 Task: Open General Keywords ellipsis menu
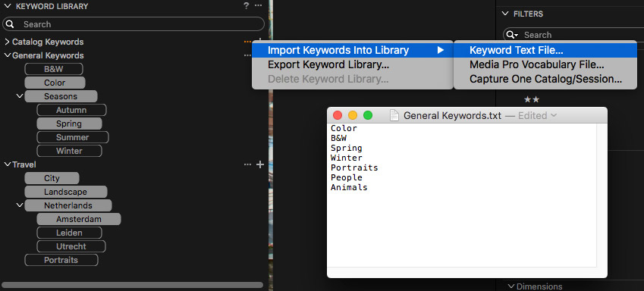pyautogui.click(x=247, y=55)
